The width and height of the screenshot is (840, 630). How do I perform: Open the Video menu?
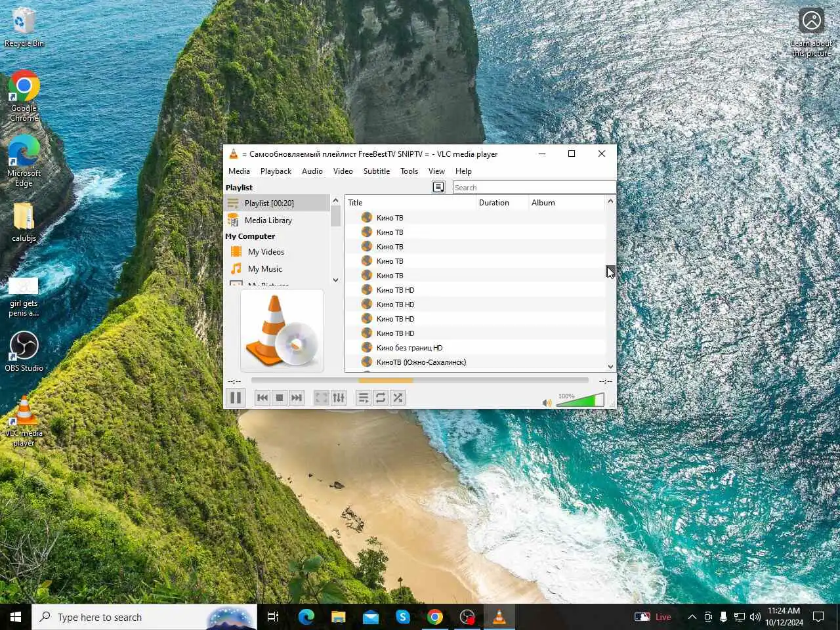[343, 171]
